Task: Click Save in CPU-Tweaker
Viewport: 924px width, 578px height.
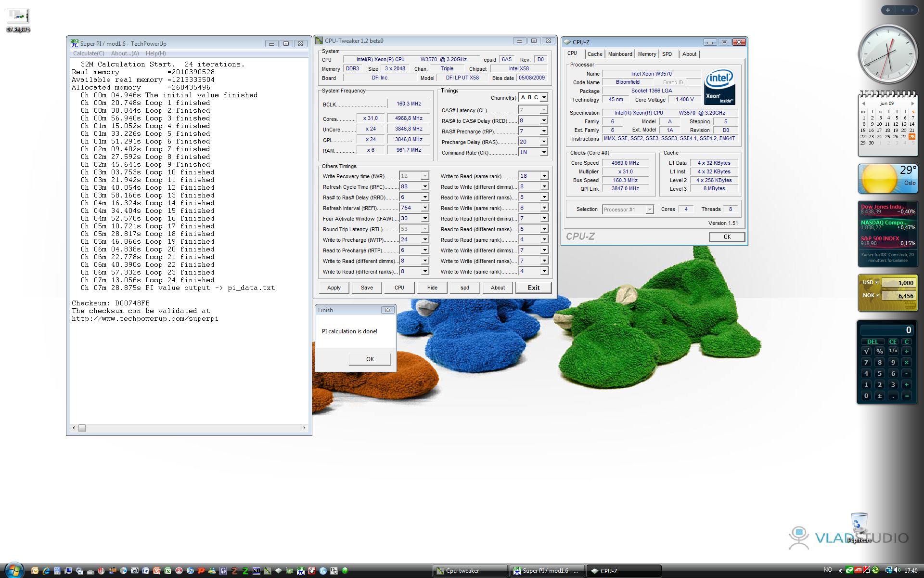Action: tap(367, 288)
